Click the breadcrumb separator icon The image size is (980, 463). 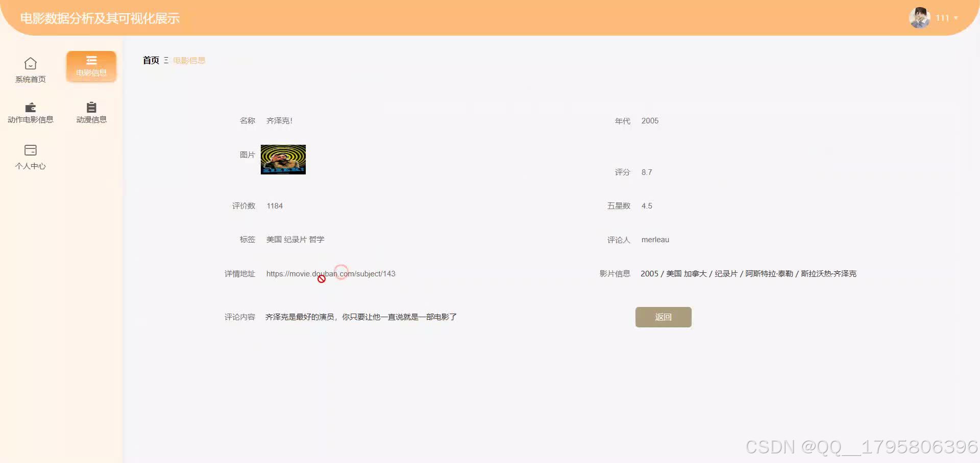coord(166,60)
